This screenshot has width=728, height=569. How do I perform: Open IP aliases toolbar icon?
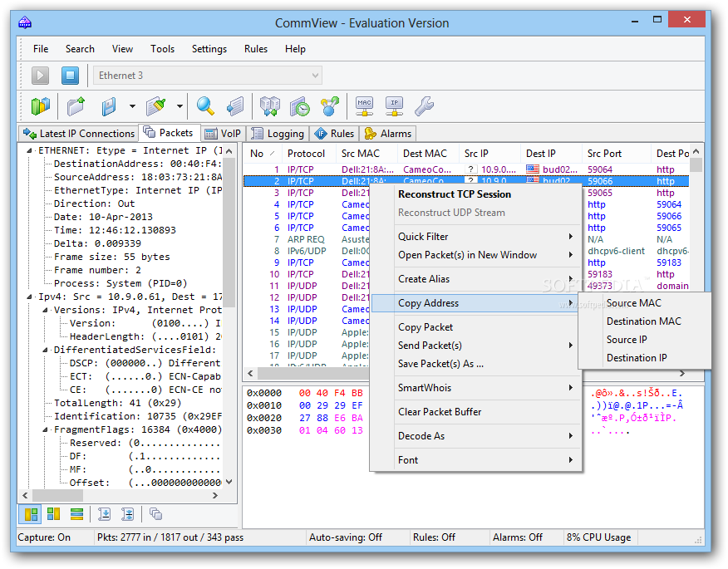394,106
